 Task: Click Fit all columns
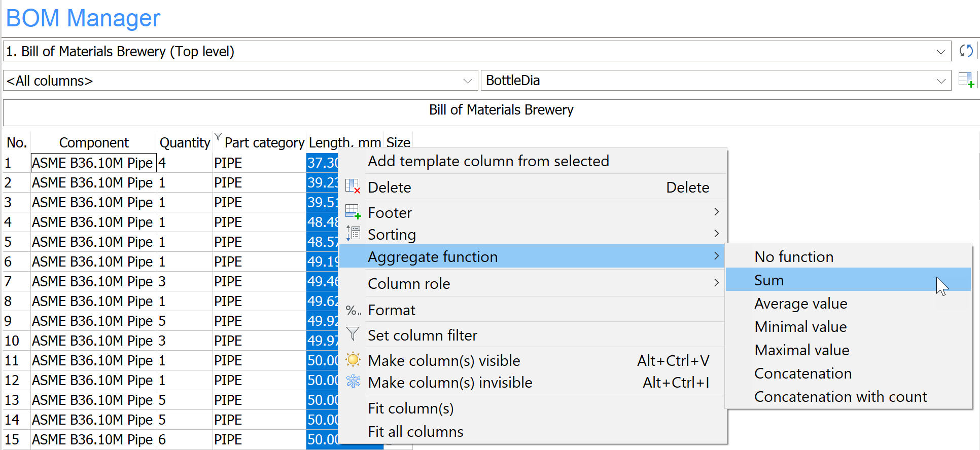click(415, 432)
